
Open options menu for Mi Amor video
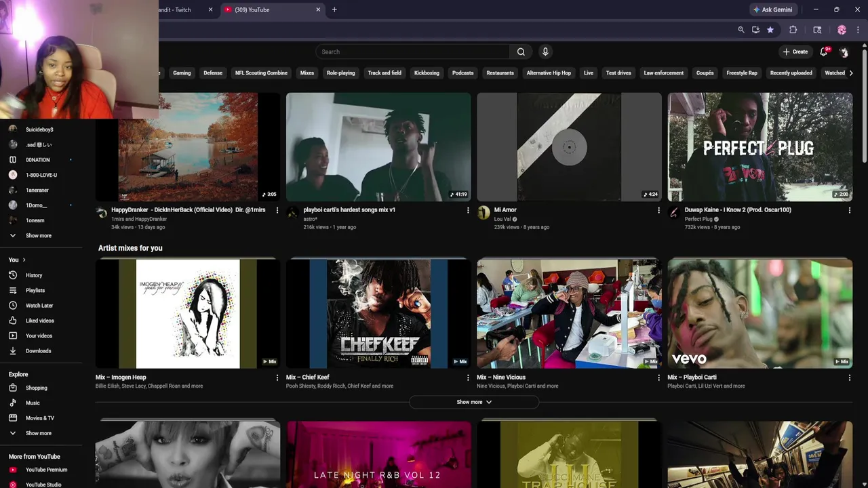coord(658,210)
